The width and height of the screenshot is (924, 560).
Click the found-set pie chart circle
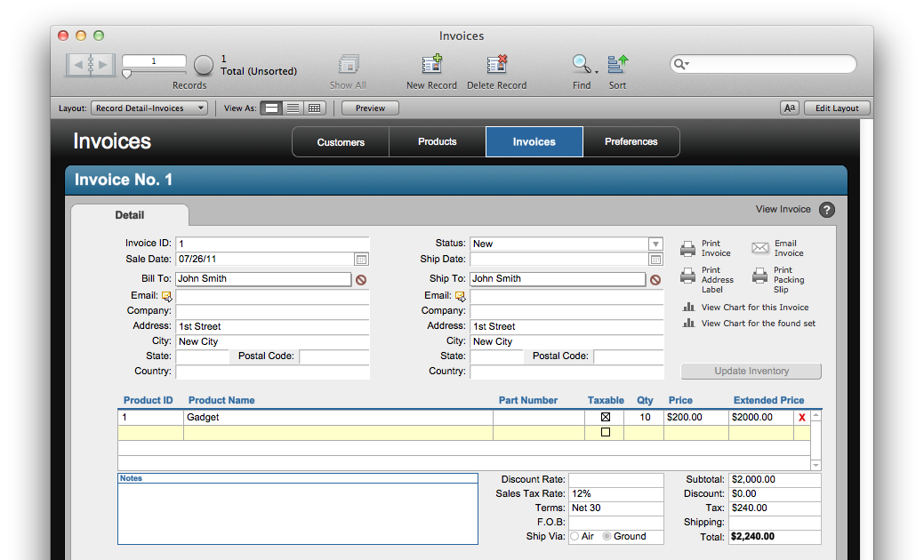coord(204,65)
